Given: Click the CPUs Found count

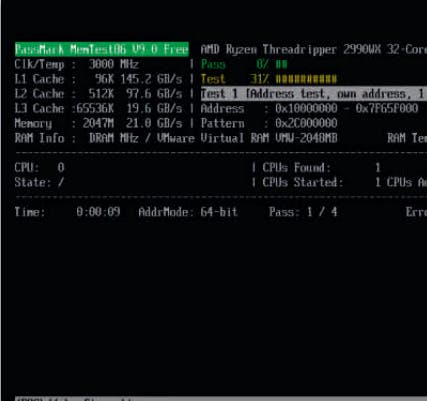Looking at the screenshot, I should click(x=378, y=167).
